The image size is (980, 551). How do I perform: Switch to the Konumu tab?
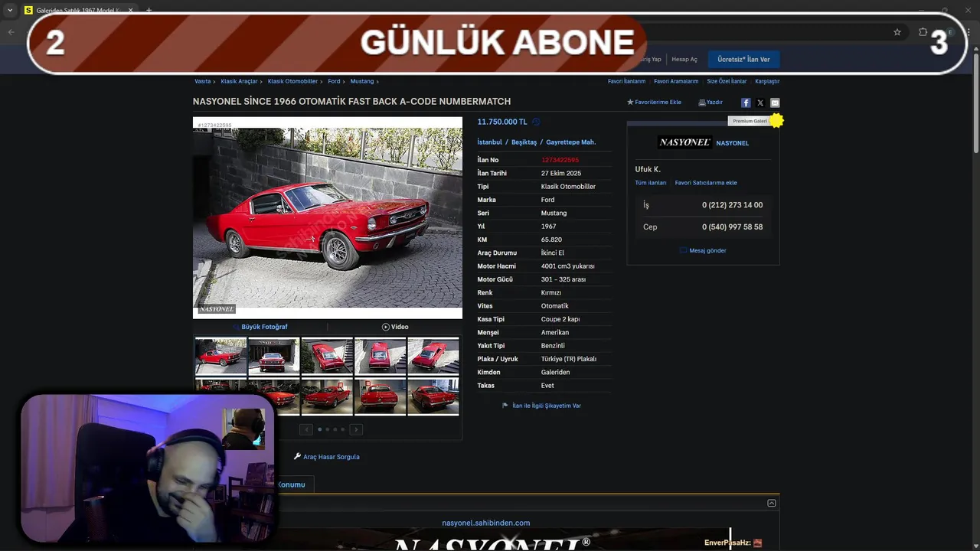(x=291, y=484)
